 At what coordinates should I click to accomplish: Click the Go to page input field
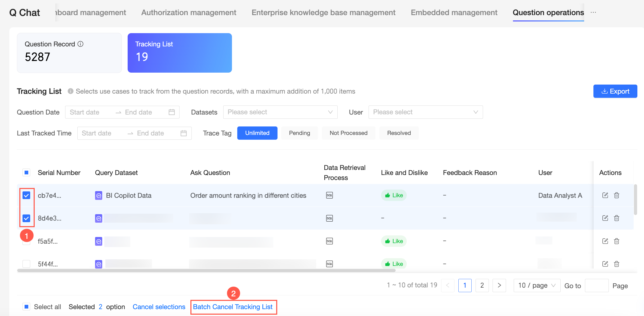(x=597, y=286)
